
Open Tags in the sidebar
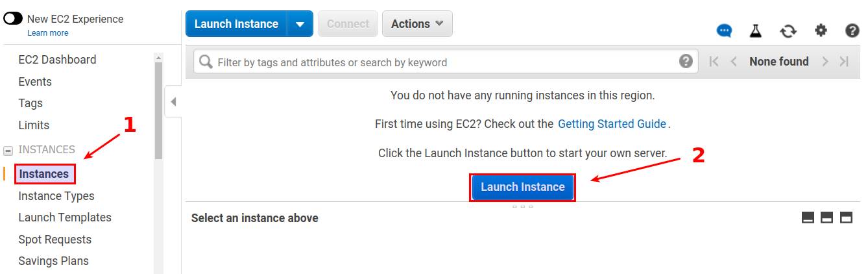click(x=30, y=103)
